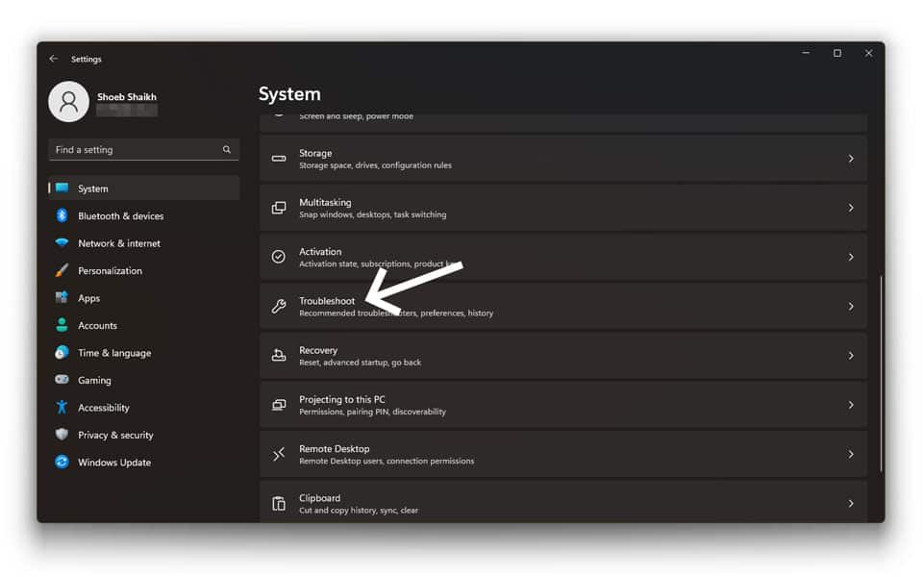Maximize the Settings window
The height and width of the screenshot is (577, 924).
click(x=837, y=53)
